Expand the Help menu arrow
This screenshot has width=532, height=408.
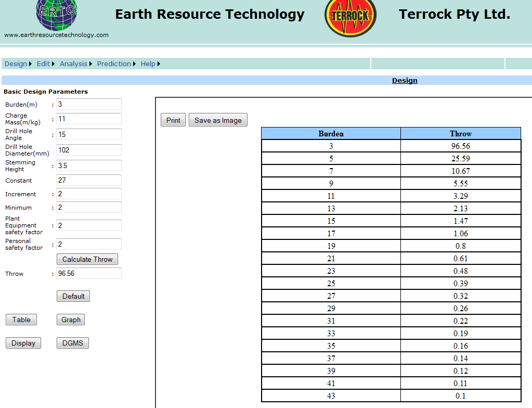click(159, 64)
